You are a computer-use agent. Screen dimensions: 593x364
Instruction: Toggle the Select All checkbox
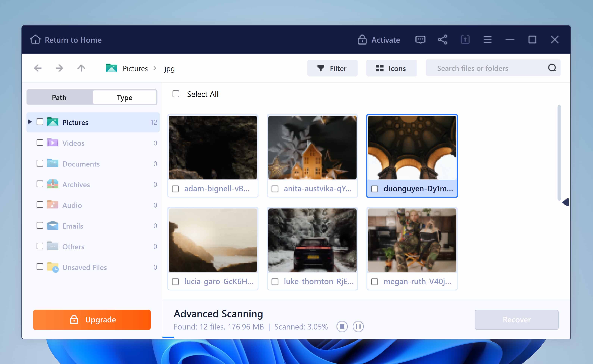point(176,94)
